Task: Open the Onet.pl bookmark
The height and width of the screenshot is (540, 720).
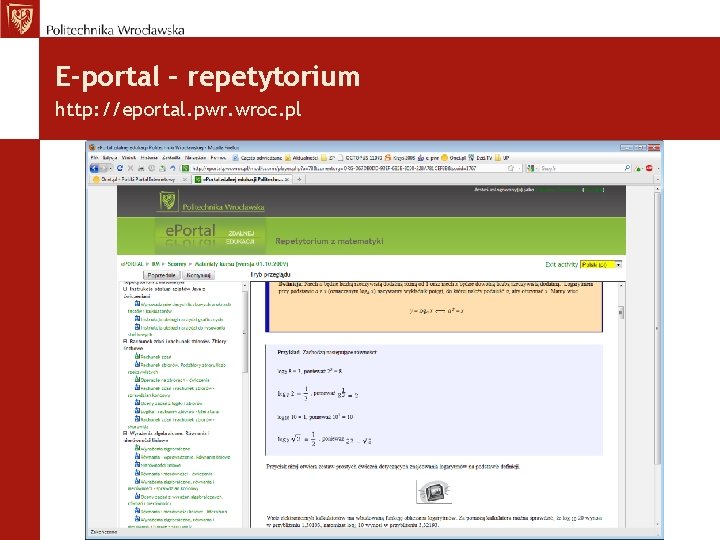Action: click(453, 158)
